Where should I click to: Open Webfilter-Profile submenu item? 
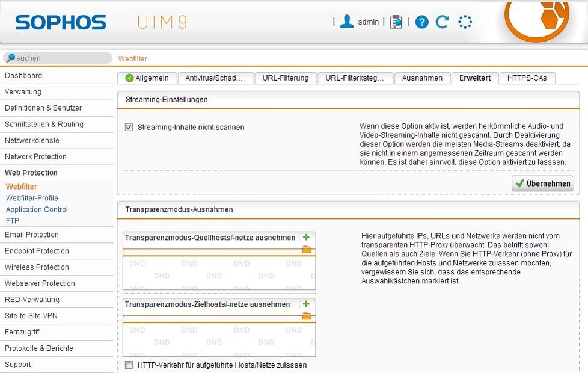[x=32, y=198]
